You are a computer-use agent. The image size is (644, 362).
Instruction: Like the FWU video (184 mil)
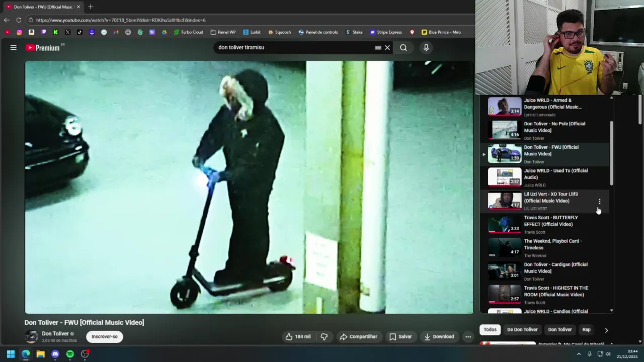click(298, 337)
